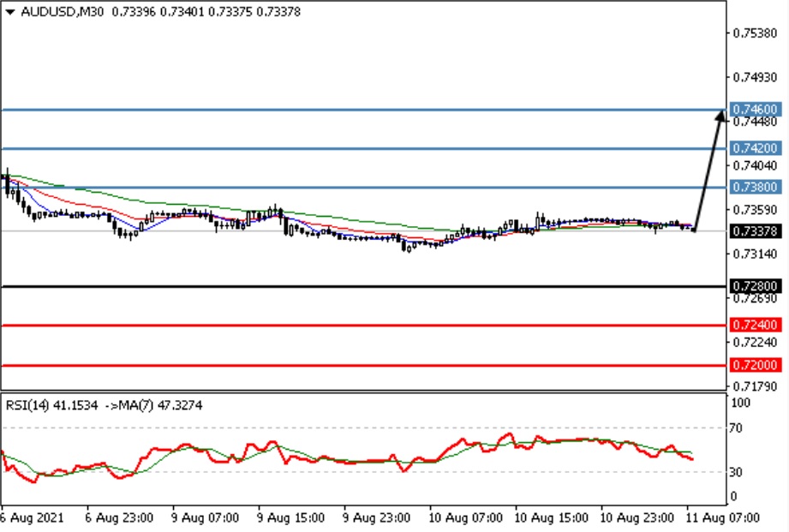Select the low value 0.73375 in header
This screenshot has height=532, width=789.
click(230, 12)
